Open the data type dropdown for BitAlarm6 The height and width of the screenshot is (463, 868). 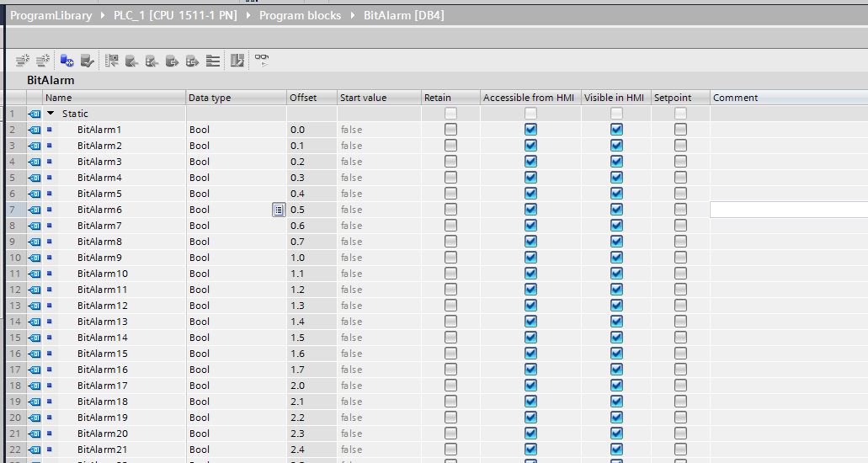(x=278, y=210)
